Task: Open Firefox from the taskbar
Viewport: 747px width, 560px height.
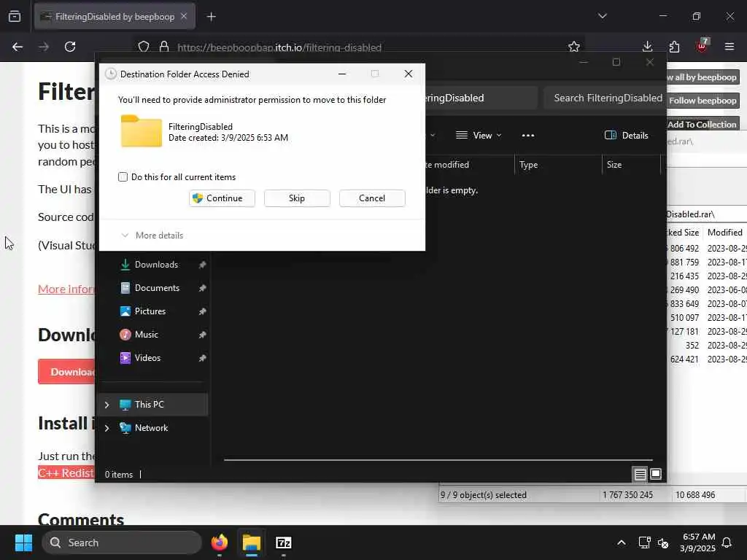Action: [x=220, y=542]
